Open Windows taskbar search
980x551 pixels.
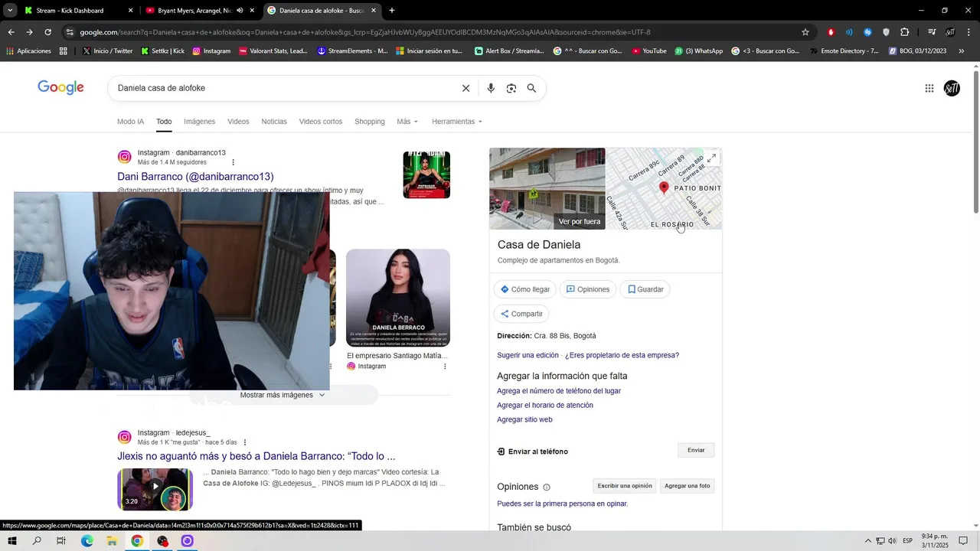pos(37,541)
